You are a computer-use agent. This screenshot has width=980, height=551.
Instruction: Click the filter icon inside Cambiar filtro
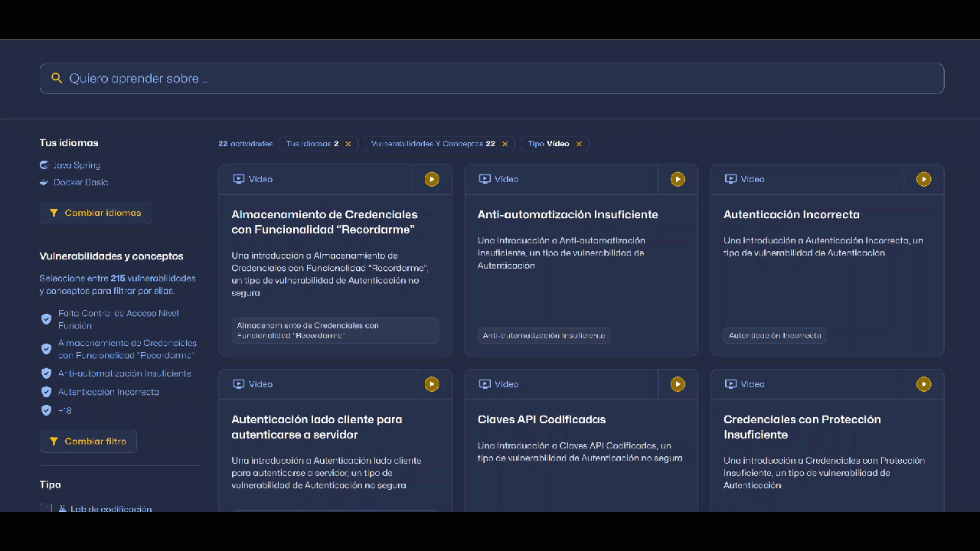click(x=54, y=441)
